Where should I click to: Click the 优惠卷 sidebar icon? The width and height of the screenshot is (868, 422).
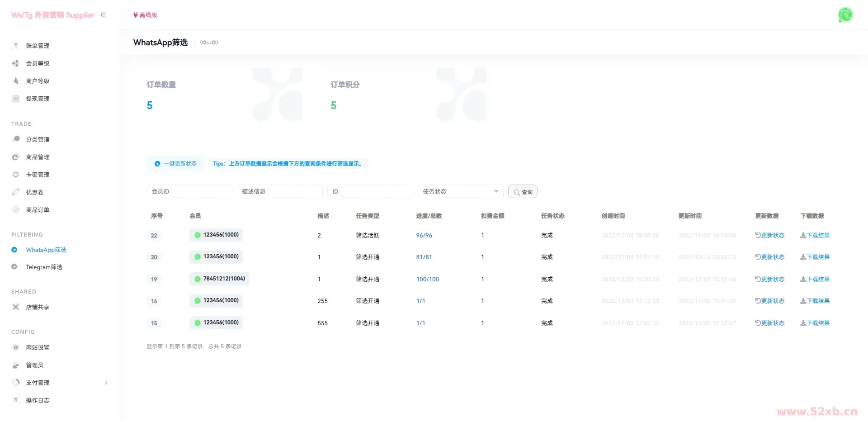coord(16,192)
